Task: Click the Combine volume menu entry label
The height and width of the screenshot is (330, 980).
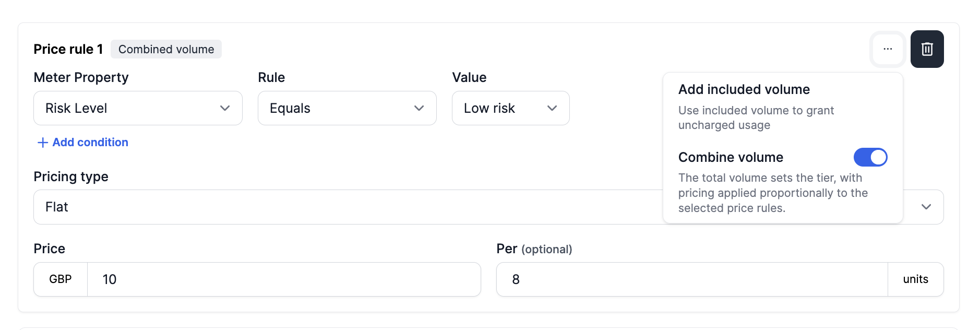Action: (x=731, y=157)
